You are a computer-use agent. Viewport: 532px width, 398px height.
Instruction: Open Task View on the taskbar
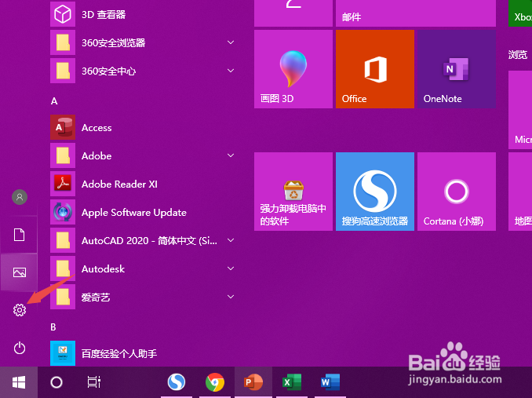coord(93,382)
